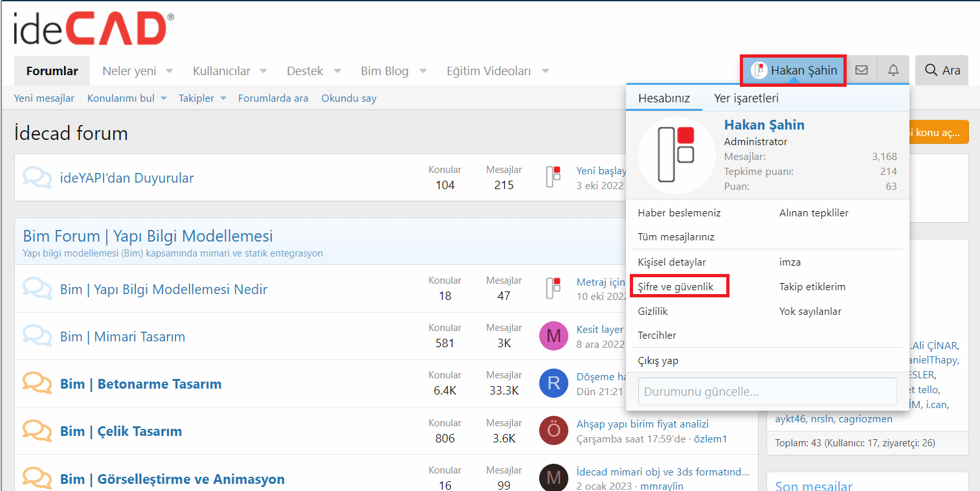Expand the Konularımı bul dropdown arrow
Viewport: 980px width, 491px height.
164,98
